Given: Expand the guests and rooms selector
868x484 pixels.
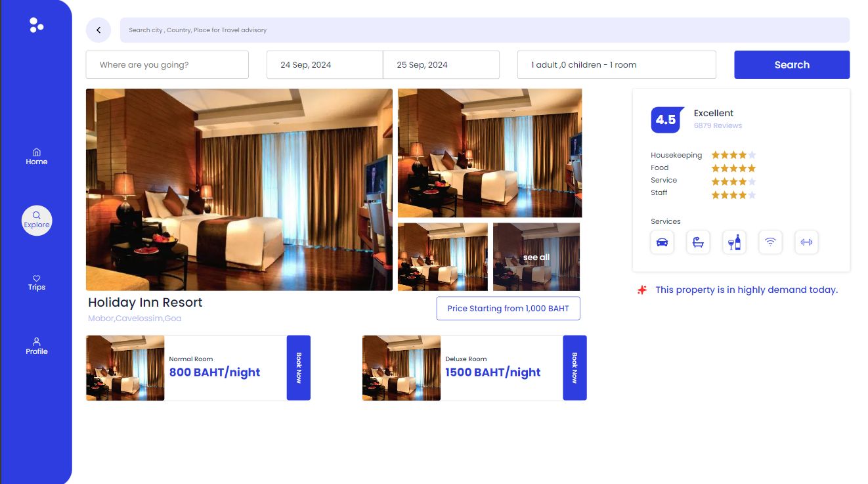Looking at the screenshot, I should point(616,65).
